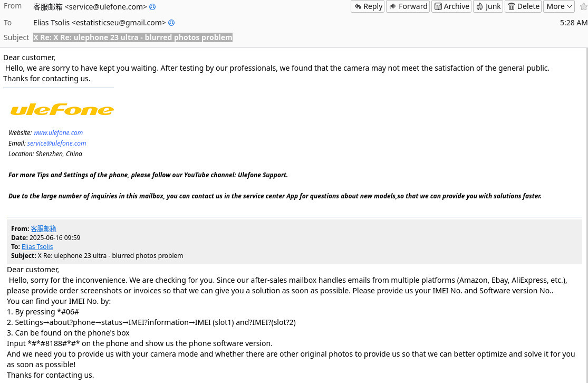Open the More actions dropdown
Image resolution: width=588 pixels, height=383 pixels.
click(x=560, y=6)
